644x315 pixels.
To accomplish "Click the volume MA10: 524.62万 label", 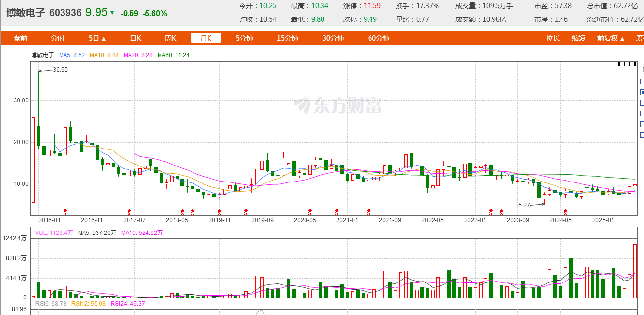I will click(142, 233).
